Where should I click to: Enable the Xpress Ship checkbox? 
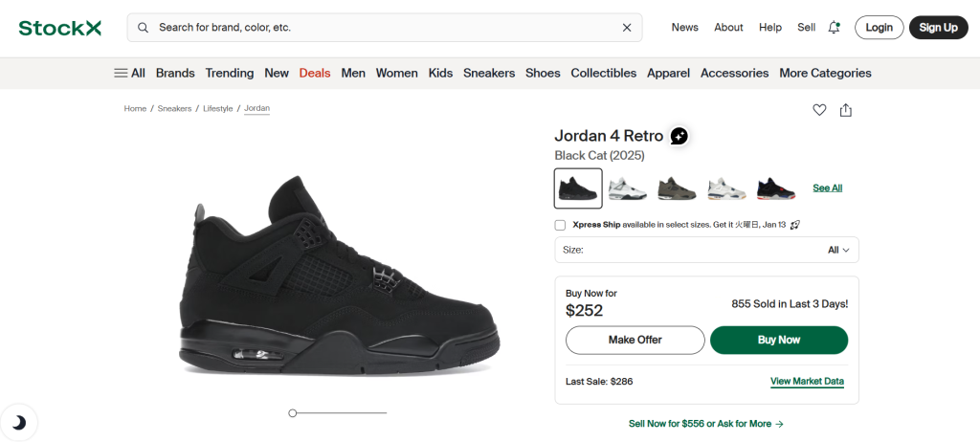tap(560, 225)
